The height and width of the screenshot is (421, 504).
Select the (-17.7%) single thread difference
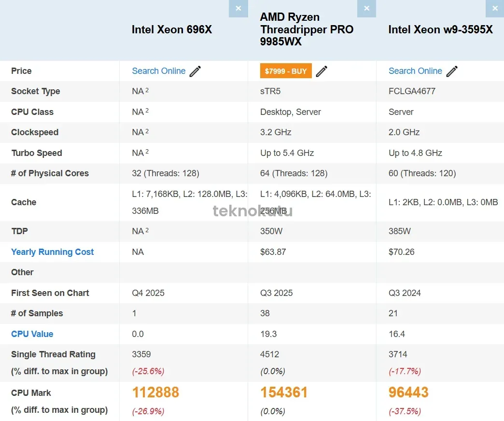tap(405, 371)
